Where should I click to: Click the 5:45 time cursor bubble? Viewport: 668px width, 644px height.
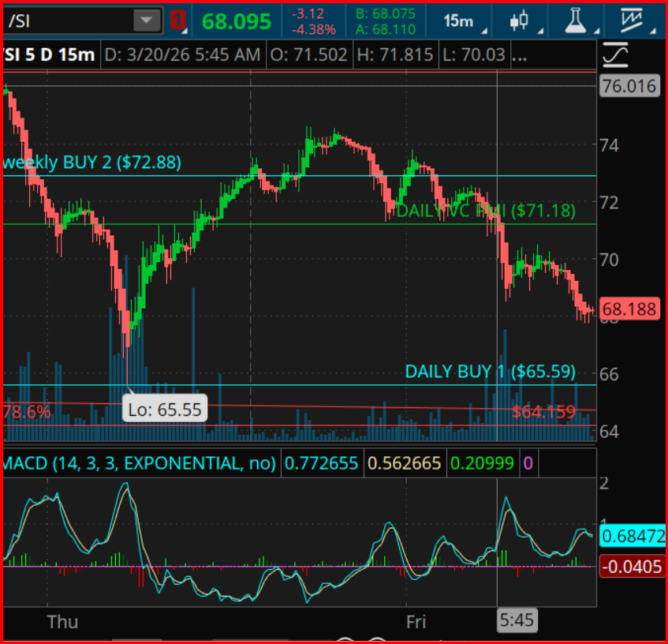[517, 620]
